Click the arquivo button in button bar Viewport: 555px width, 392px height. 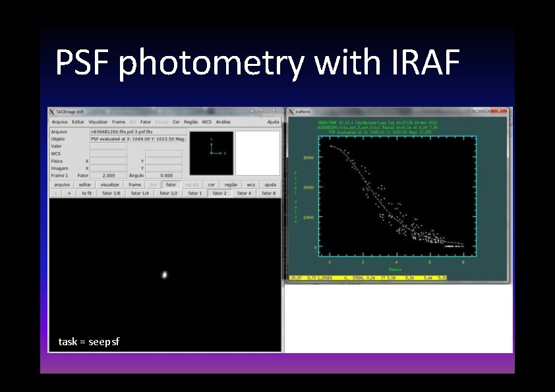62,184
